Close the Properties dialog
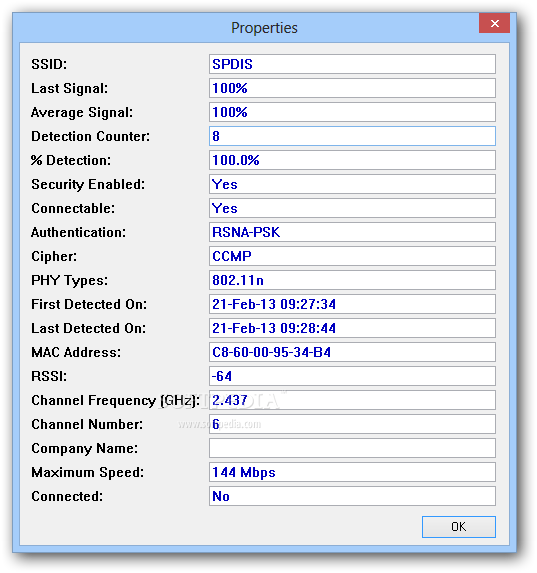 click(494, 23)
